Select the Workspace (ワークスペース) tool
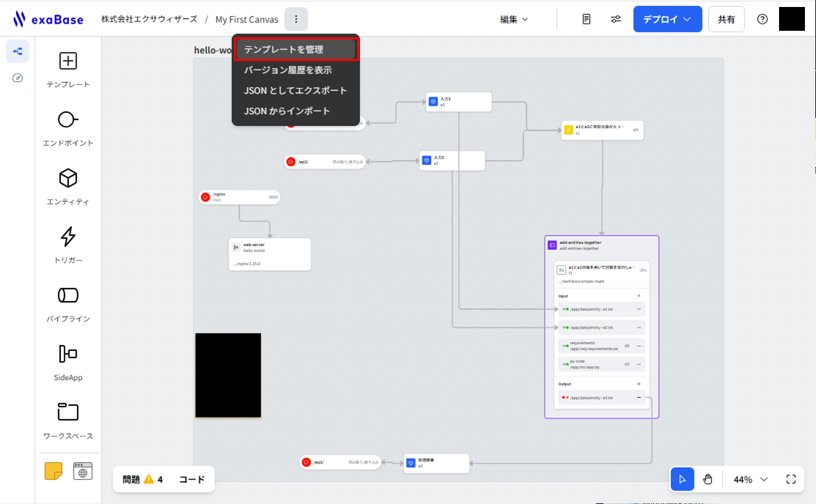This screenshot has width=816, height=504. pyautogui.click(x=68, y=412)
